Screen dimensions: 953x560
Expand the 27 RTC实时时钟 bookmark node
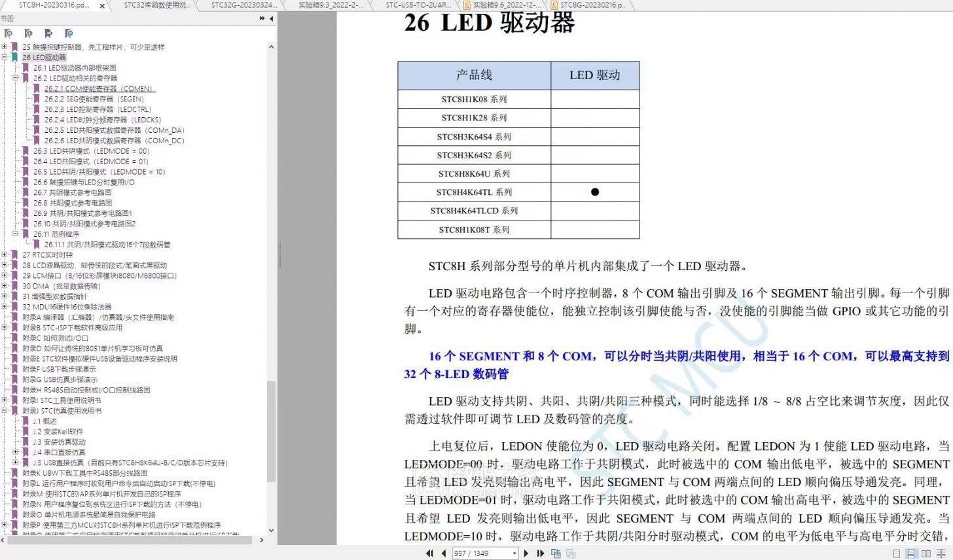[5, 254]
